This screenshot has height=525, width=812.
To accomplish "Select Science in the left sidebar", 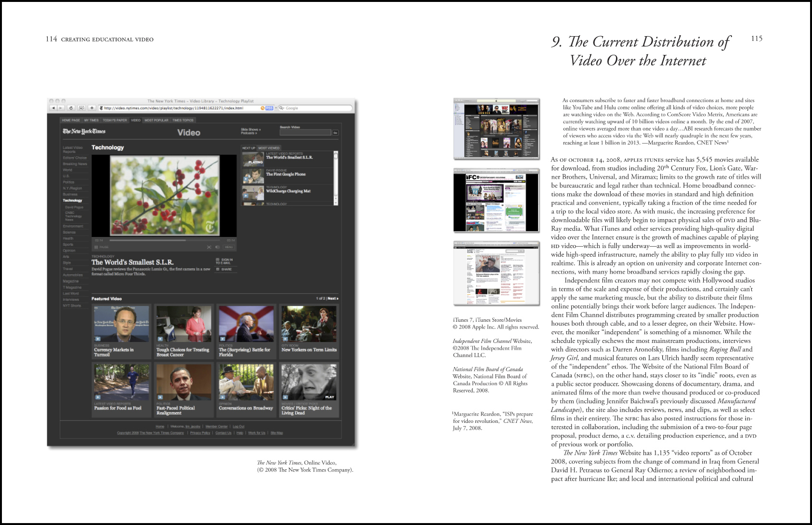I will 69,232.
